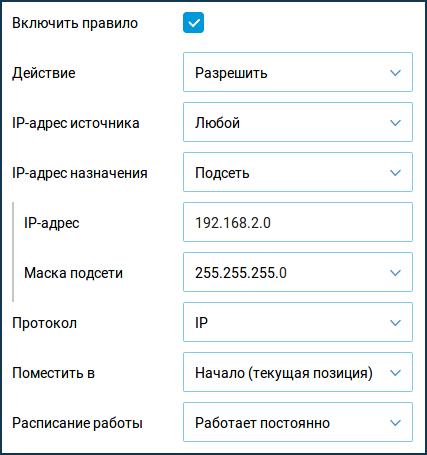The width and height of the screenshot is (427, 455).
Task: Open IP-адрес источника dropdown showing Любой
Action: pyautogui.click(x=298, y=122)
